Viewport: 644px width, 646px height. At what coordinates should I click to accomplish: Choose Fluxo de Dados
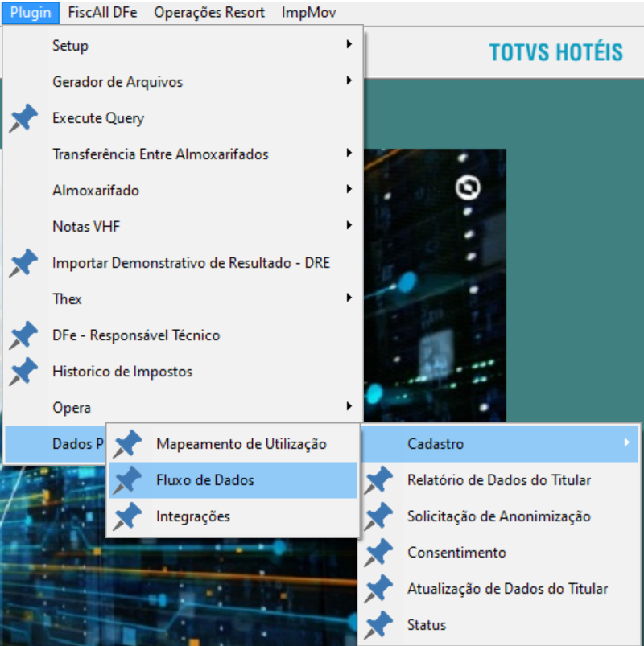pyautogui.click(x=233, y=480)
